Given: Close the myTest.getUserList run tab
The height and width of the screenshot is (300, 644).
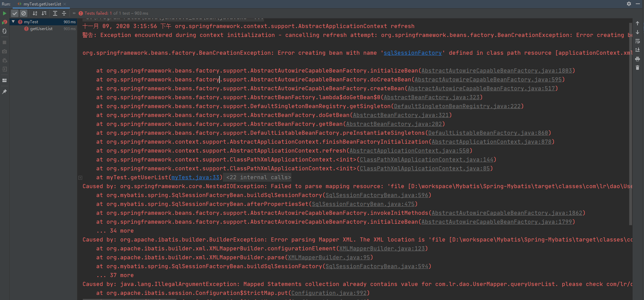Looking at the screenshot, I should click(x=65, y=4).
